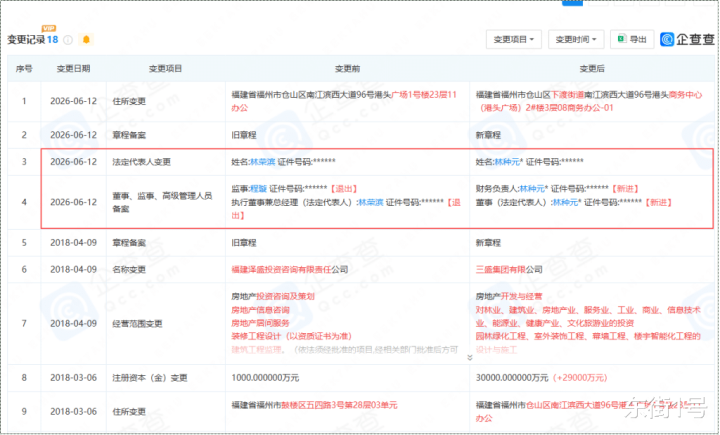Open 林种元 link after 财务负责人
Image resolution: width=720 pixels, height=435 pixels.
pos(532,189)
